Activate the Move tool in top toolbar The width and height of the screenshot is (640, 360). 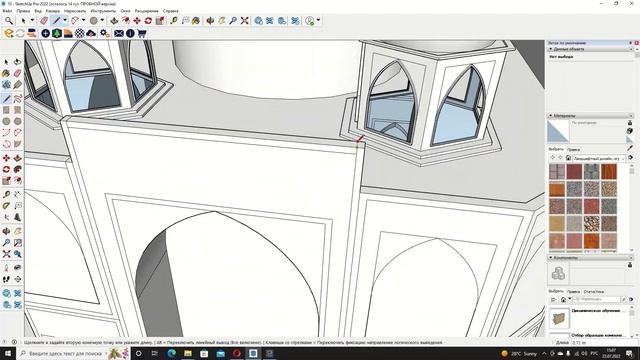point(137,20)
